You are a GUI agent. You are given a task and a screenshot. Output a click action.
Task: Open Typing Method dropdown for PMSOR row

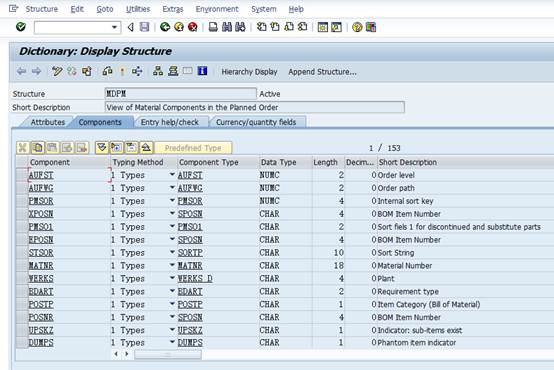click(172, 201)
